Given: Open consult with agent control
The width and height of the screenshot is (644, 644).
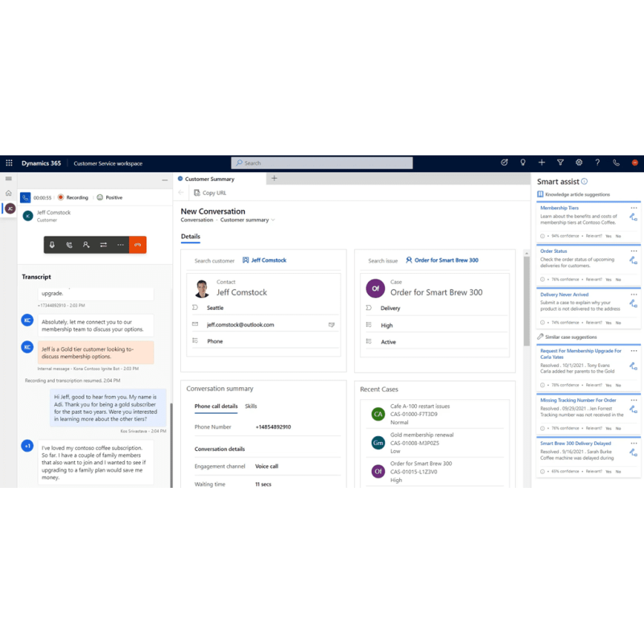Looking at the screenshot, I should click(x=86, y=245).
